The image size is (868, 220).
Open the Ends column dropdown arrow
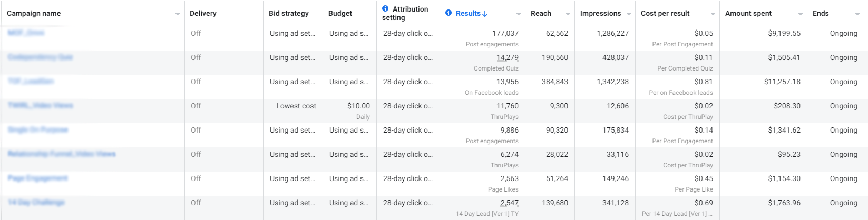(x=857, y=14)
